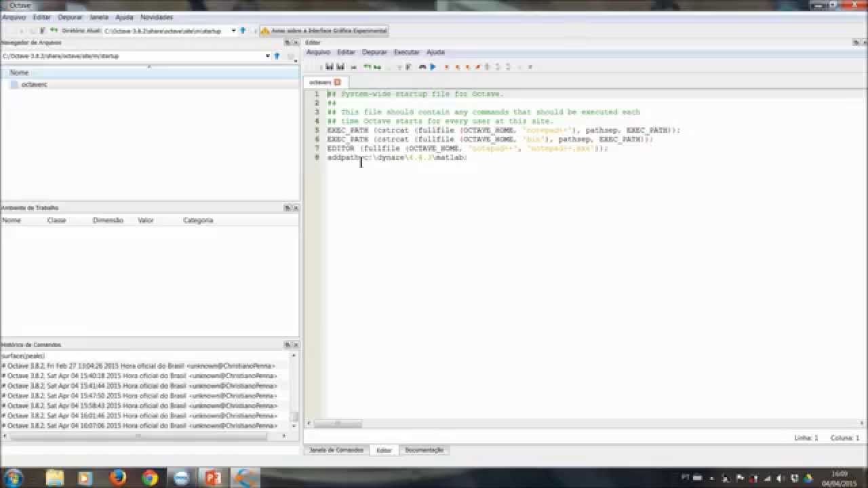
Task: Open find and replace binoculars icon
Action: point(422,66)
